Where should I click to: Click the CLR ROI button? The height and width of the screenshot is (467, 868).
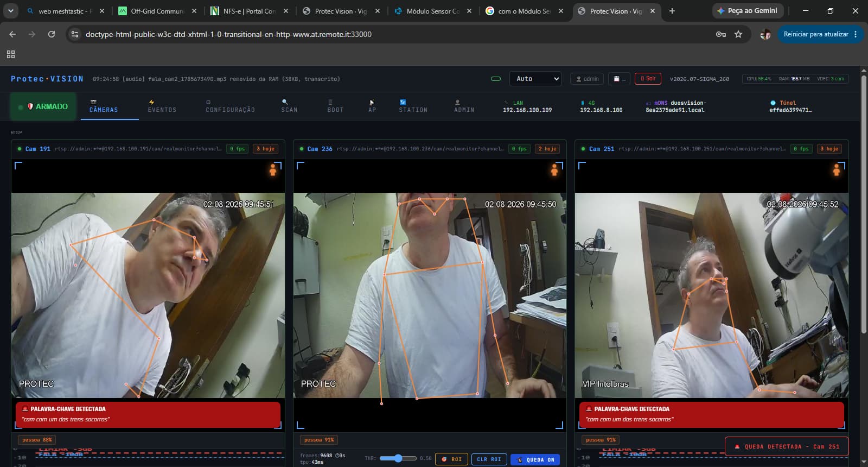pyautogui.click(x=489, y=459)
